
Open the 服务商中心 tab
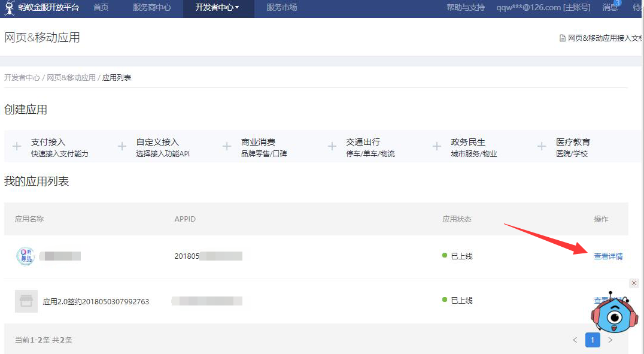[x=151, y=8]
